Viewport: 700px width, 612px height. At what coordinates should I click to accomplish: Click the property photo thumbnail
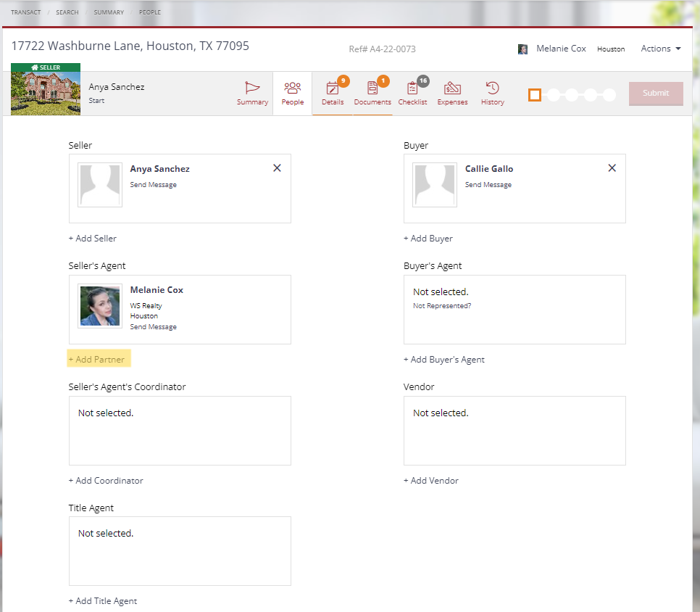[45, 93]
